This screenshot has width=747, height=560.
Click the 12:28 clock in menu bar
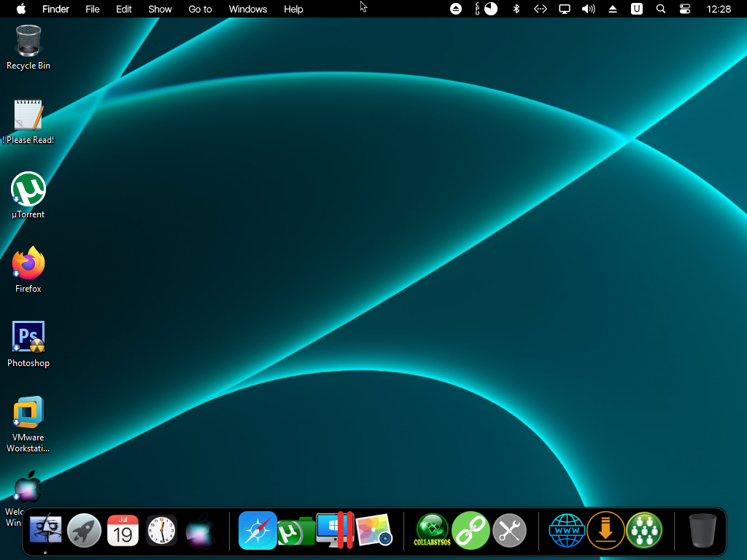click(719, 9)
